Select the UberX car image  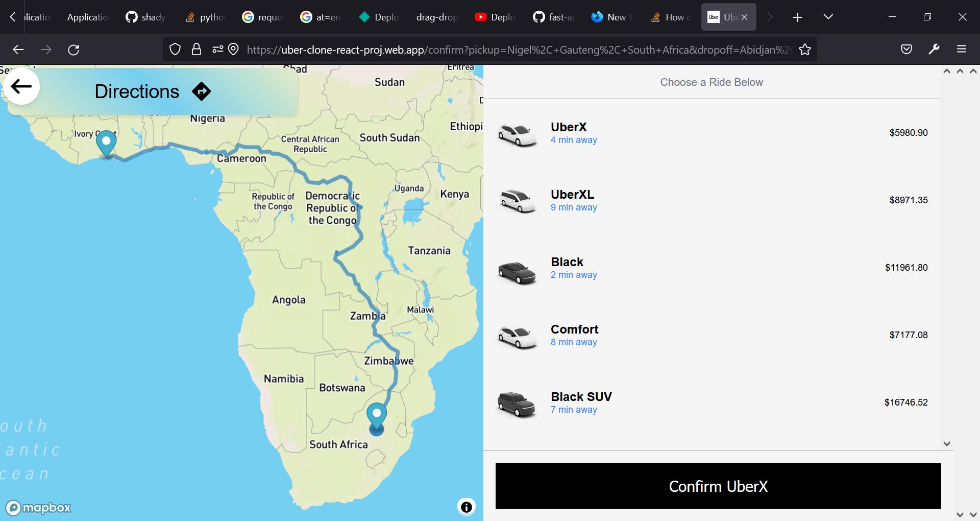click(517, 135)
